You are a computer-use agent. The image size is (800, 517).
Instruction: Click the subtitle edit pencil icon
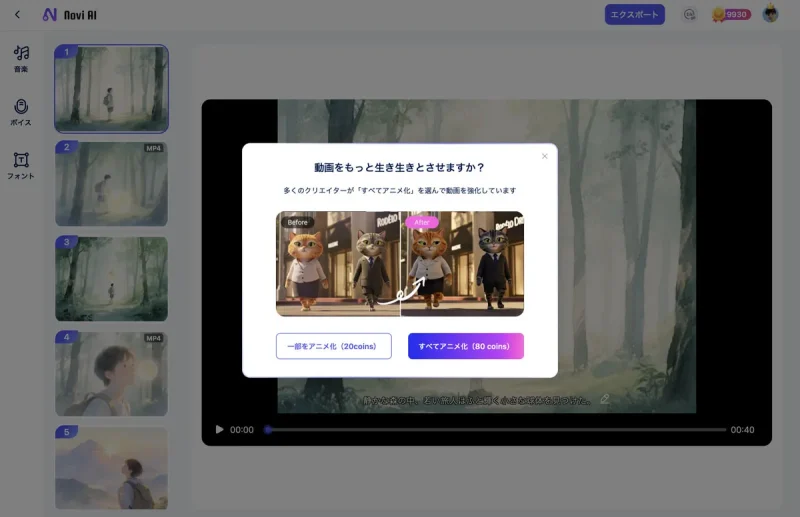(604, 400)
